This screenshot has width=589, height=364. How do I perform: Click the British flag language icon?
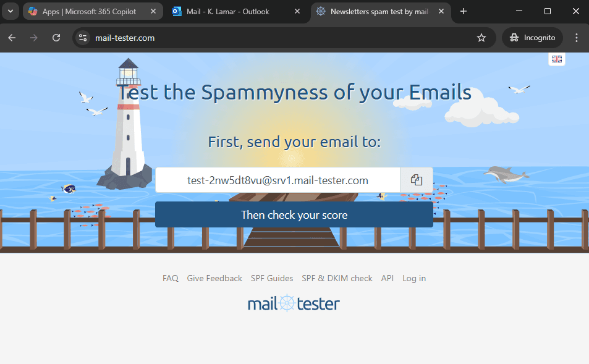point(556,59)
